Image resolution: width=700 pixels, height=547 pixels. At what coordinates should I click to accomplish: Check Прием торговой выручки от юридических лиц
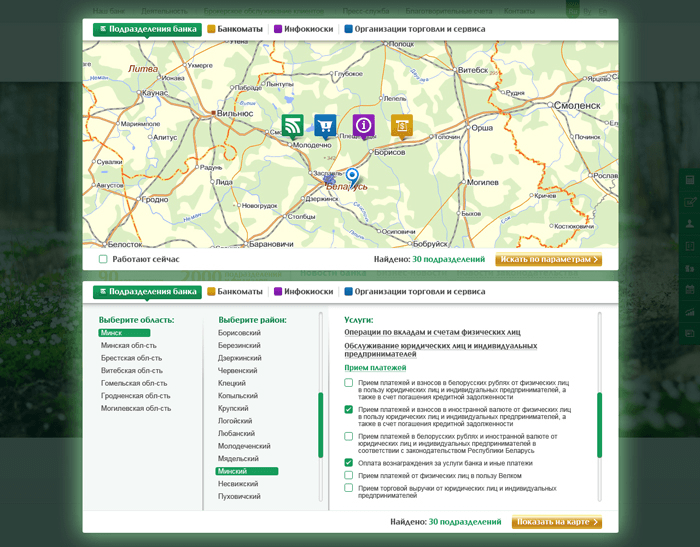click(349, 488)
